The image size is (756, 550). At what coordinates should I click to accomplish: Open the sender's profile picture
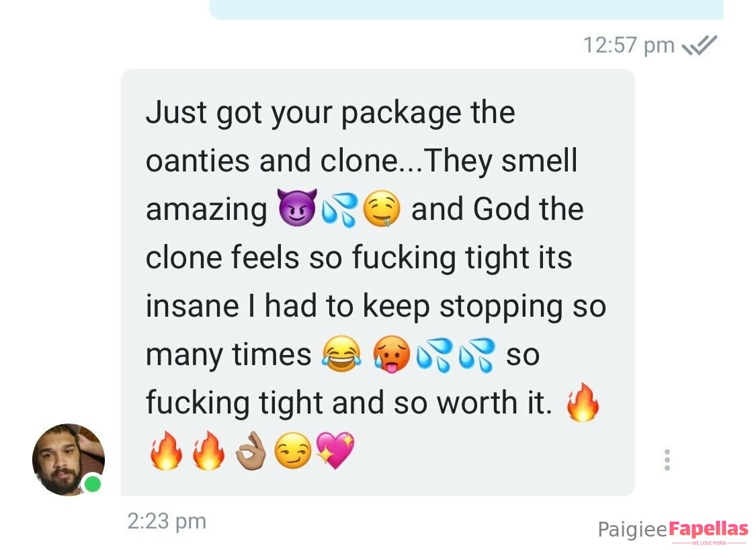click(x=69, y=459)
